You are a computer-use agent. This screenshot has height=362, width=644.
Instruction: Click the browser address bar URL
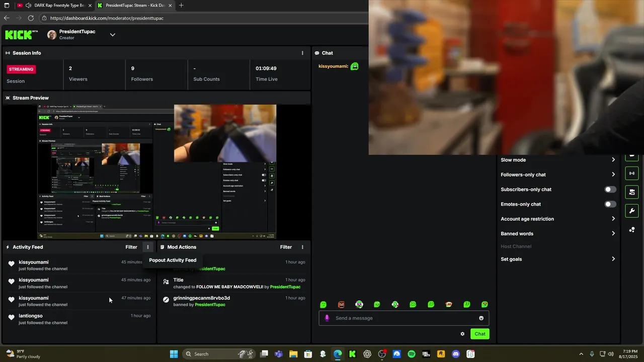[107, 18]
